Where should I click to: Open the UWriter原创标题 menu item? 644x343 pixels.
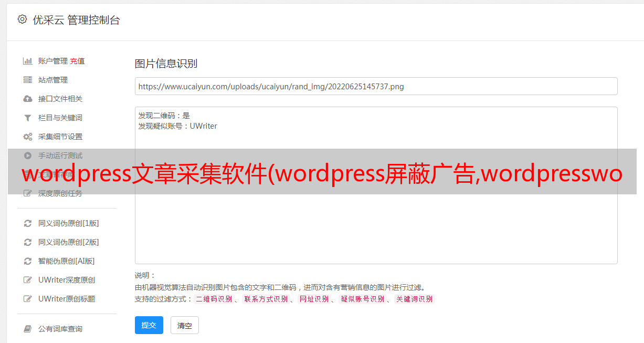tap(67, 299)
